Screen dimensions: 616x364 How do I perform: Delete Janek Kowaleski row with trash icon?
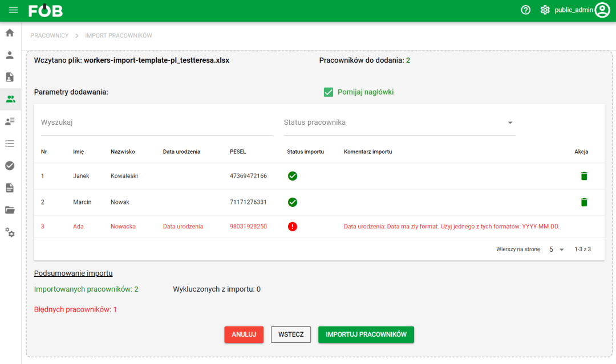583,176
